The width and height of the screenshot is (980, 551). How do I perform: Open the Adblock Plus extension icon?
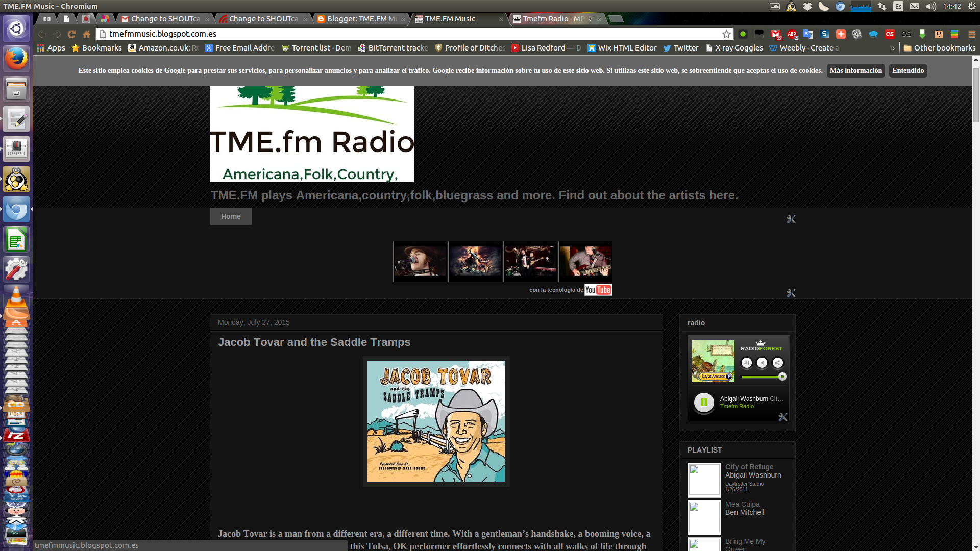(792, 34)
